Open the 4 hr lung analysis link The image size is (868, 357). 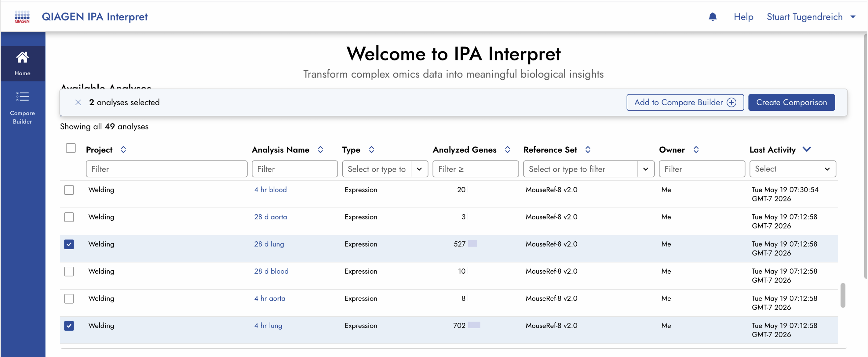[268, 325]
